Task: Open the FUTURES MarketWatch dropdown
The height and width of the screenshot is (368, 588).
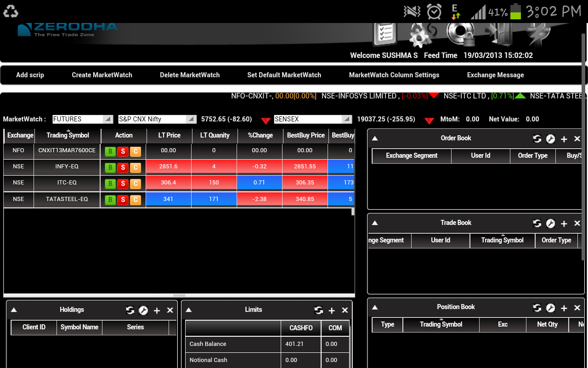Action: [83, 119]
